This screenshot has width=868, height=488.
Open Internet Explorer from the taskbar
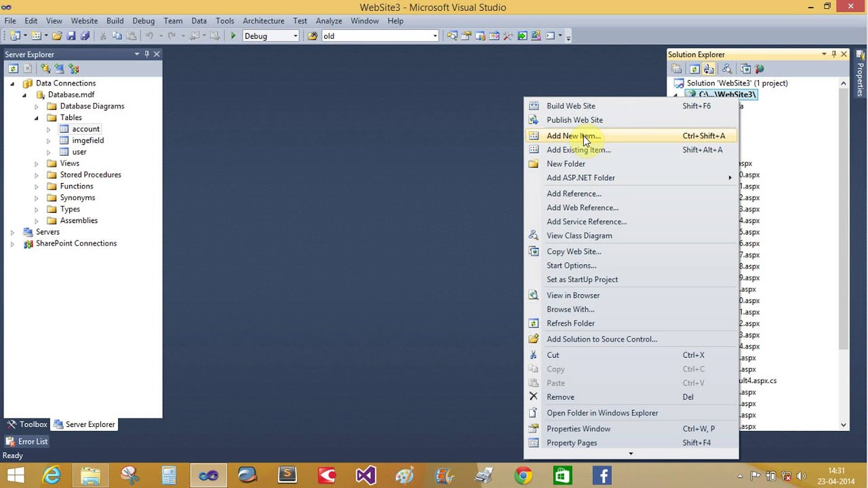click(x=52, y=475)
